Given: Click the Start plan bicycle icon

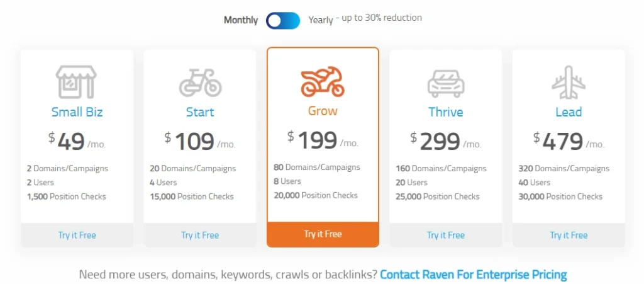Looking at the screenshot, I should click(x=200, y=82).
